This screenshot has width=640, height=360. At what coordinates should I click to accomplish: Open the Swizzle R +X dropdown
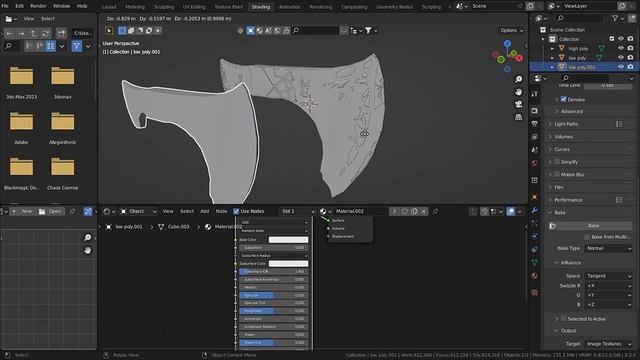(608, 286)
